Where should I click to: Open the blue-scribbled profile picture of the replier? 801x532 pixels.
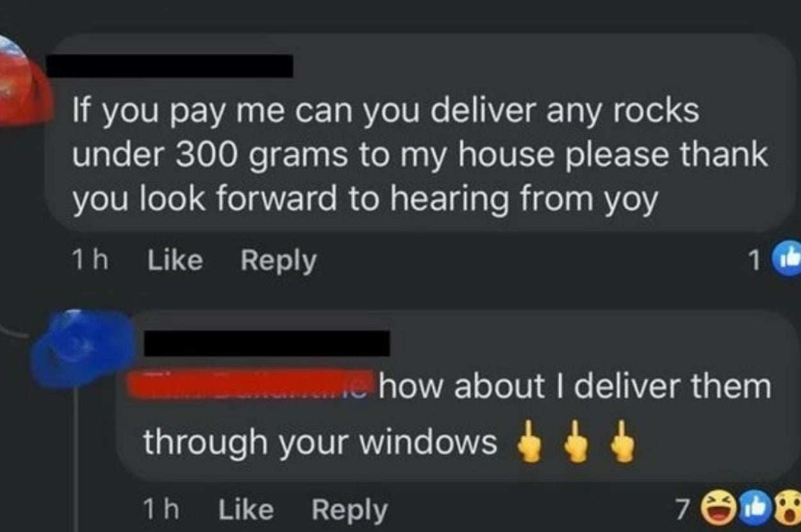(82, 349)
